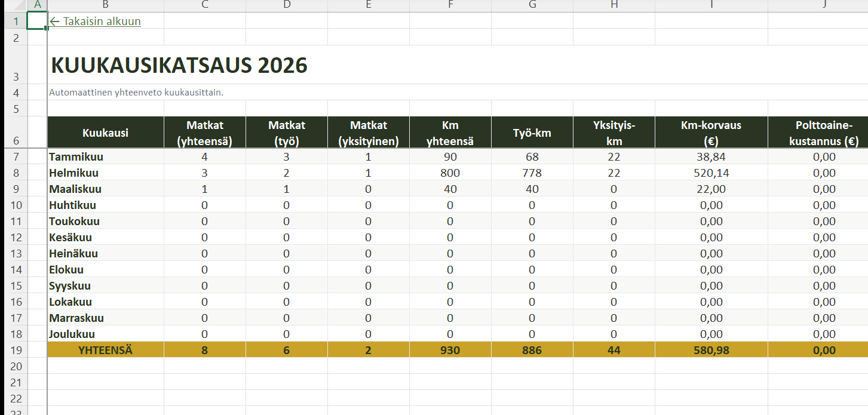Screen dimensions: 868x415
Task: Select the Tammikuu month cell
Action: pos(76,157)
